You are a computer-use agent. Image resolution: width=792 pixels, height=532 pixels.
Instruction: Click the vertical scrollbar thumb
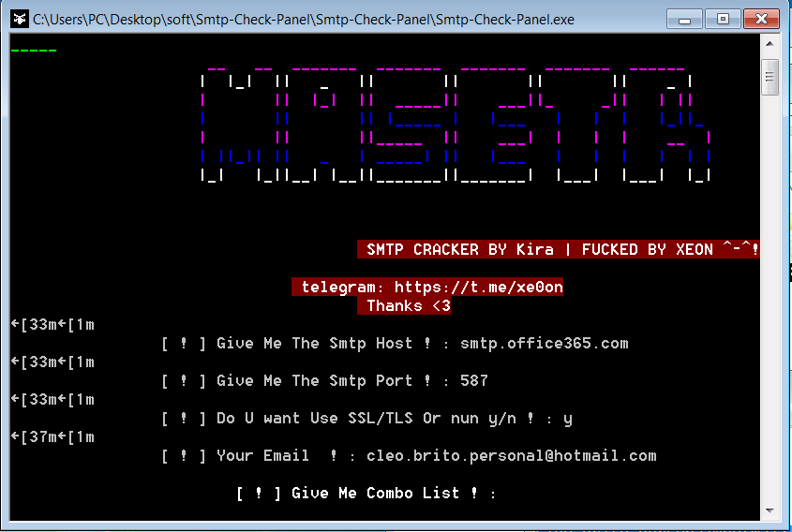pyautogui.click(x=770, y=77)
